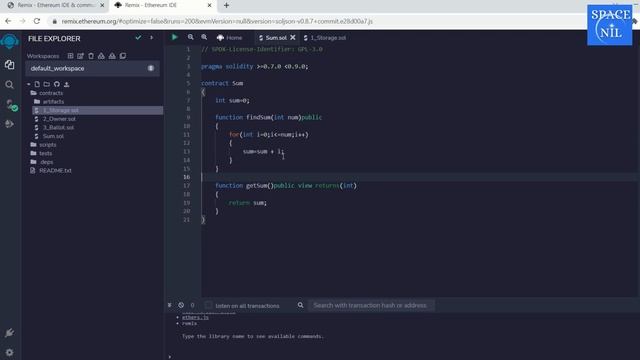Click the pending transactions counter 0
Image resolution: width=640 pixels, height=360 pixels.
click(x=192, y=305)
